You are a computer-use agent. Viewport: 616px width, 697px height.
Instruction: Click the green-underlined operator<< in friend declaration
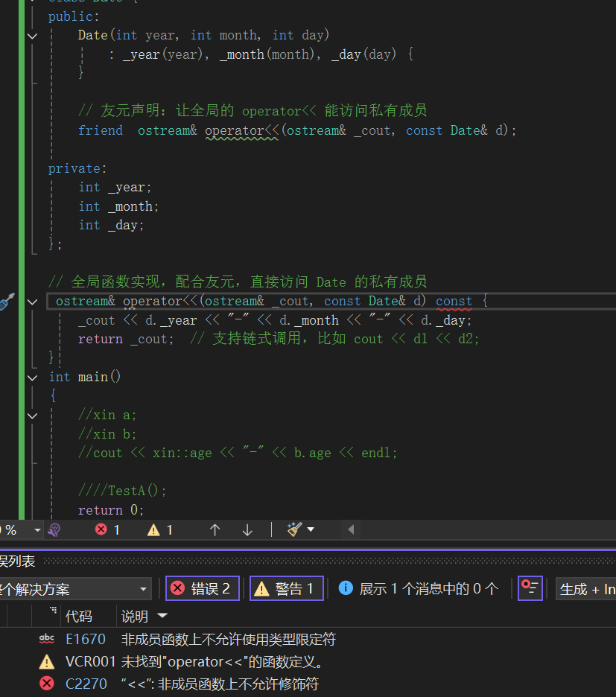242,131
